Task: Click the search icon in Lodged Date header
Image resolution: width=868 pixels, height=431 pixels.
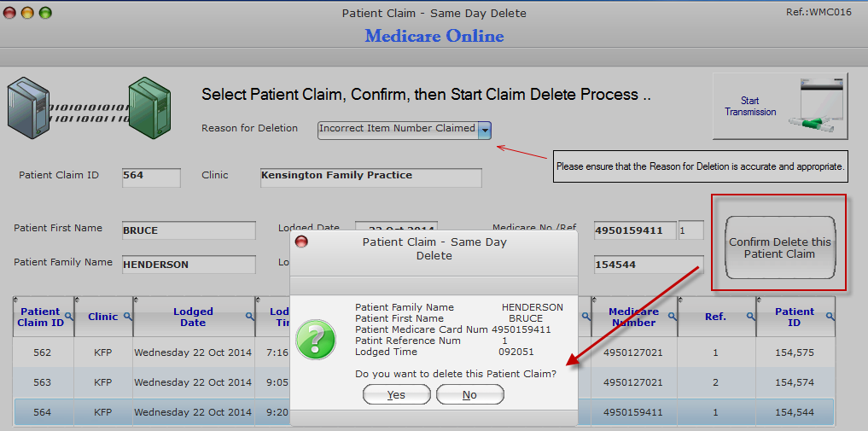Action: coord(250,316)
